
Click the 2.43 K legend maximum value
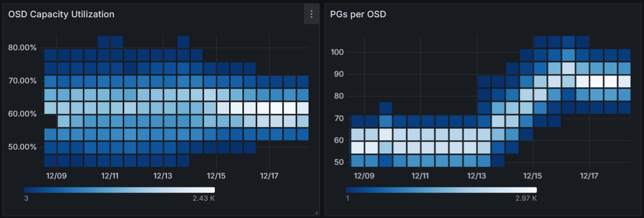pyautogui.click(x=204, y=198)
